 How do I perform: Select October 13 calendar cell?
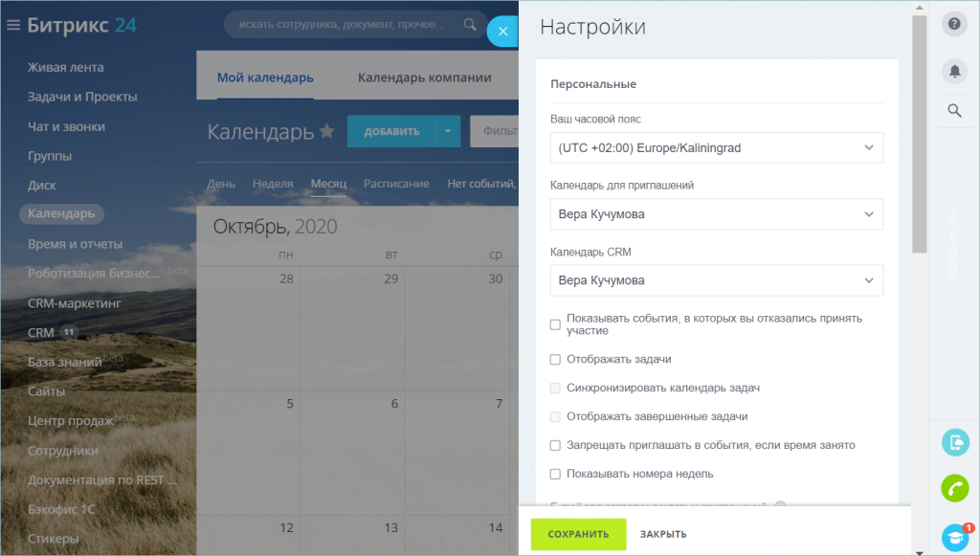(353, 536)
